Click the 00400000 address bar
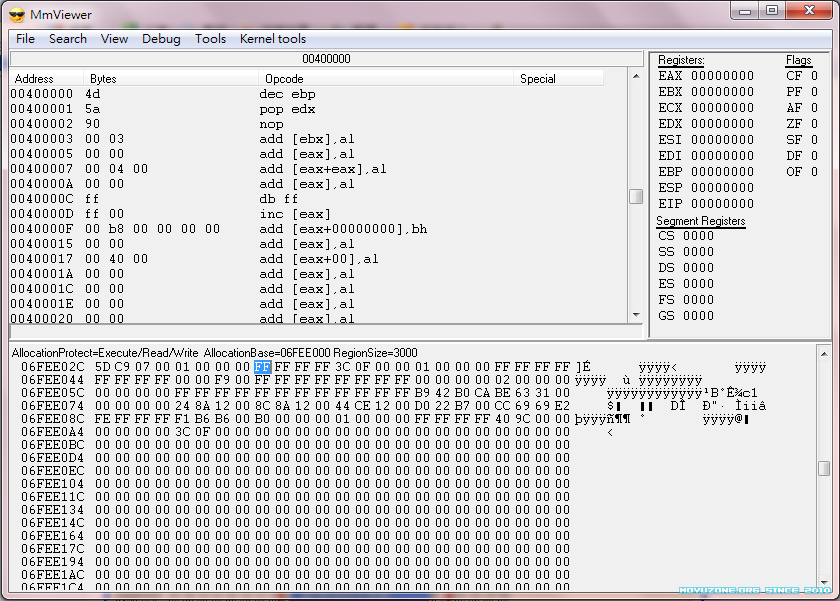The width and height of the screenshot is (840, 601). click(326, 59)
